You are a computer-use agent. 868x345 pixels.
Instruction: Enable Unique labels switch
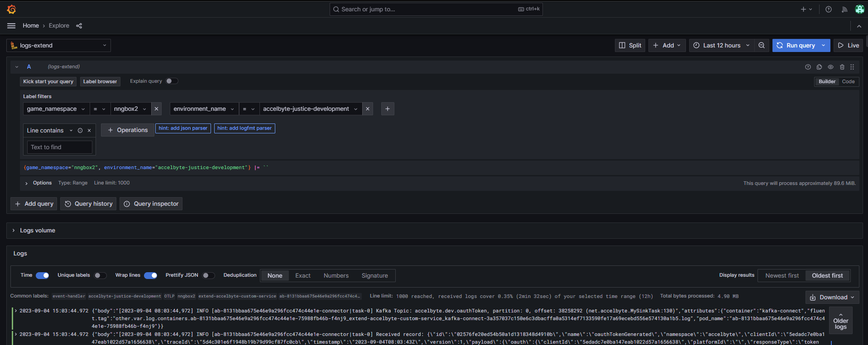coord(101,275)
